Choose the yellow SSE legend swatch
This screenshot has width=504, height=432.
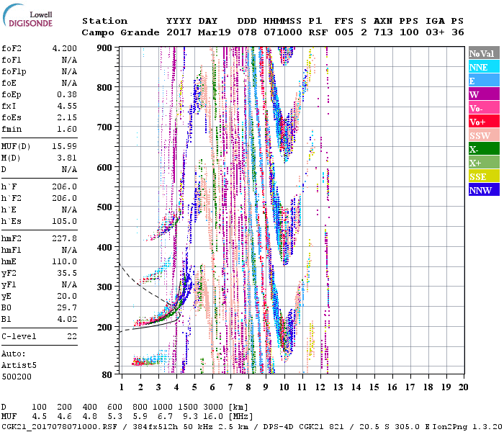pyautogui.click(x=484, y=176)
